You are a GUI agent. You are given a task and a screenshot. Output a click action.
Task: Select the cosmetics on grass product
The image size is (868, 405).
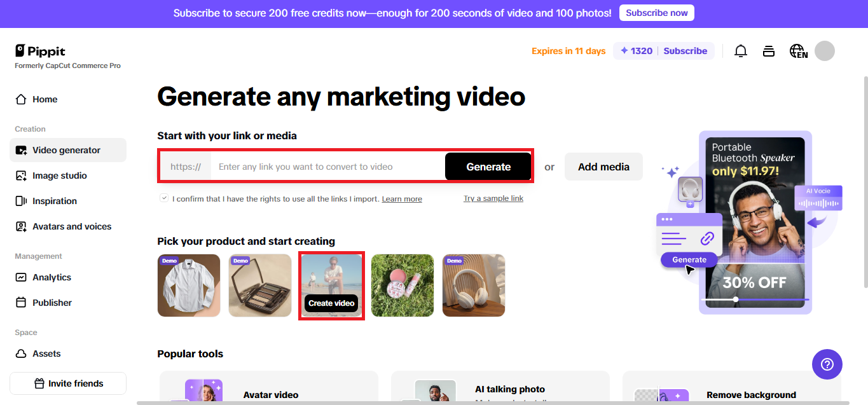coord(403,285)
